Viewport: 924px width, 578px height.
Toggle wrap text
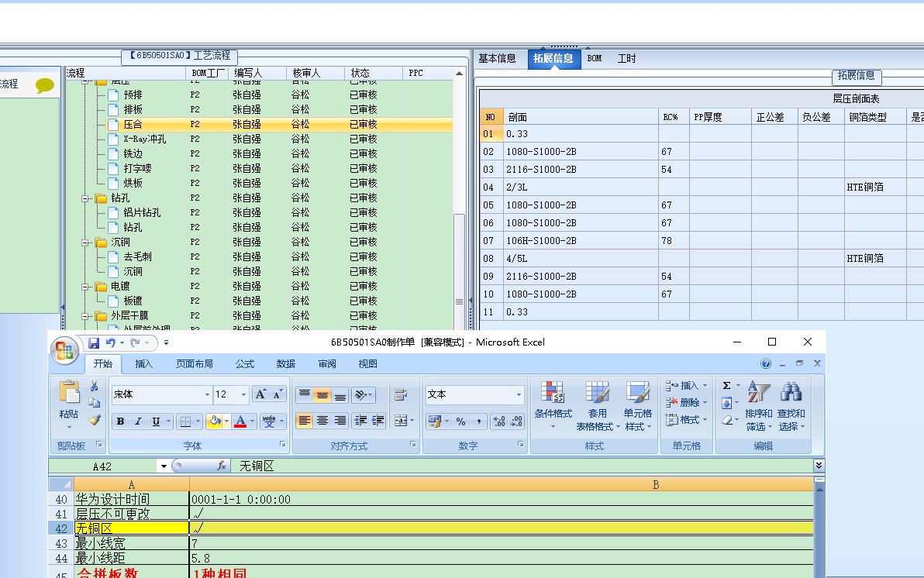point(401,394)
